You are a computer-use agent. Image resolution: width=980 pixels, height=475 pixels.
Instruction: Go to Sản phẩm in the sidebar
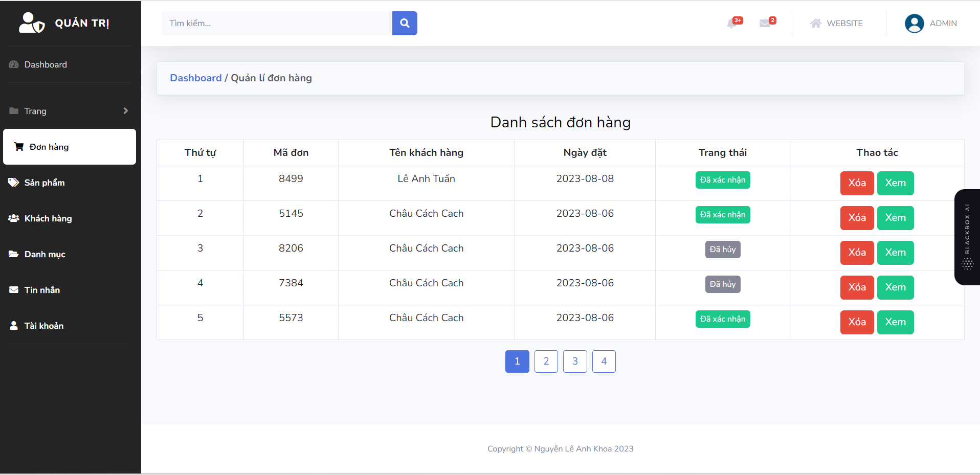point(71,183)
